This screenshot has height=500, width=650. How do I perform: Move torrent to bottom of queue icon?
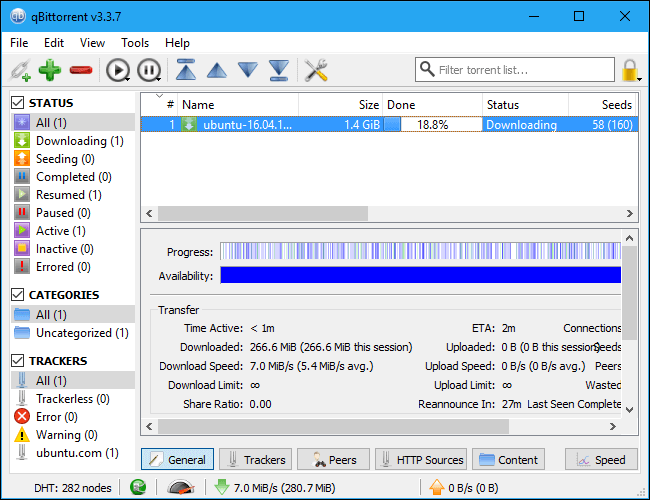point(278,70)
